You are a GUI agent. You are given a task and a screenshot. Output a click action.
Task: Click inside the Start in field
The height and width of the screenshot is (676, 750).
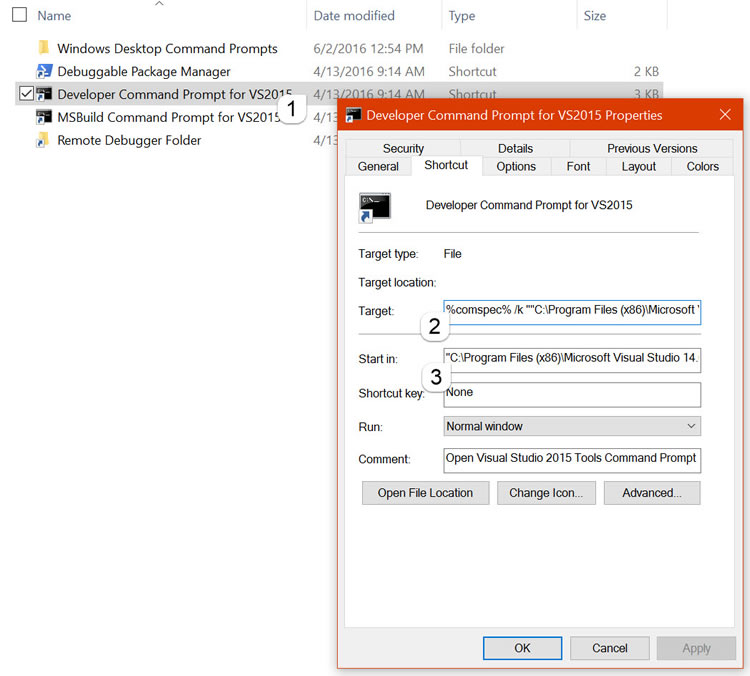tap(572, 360)
